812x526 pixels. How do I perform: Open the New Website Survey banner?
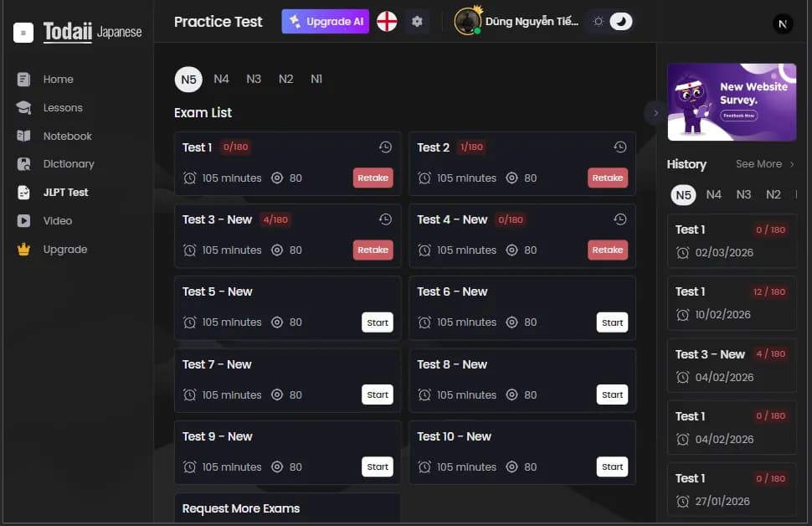pos(732,102)
